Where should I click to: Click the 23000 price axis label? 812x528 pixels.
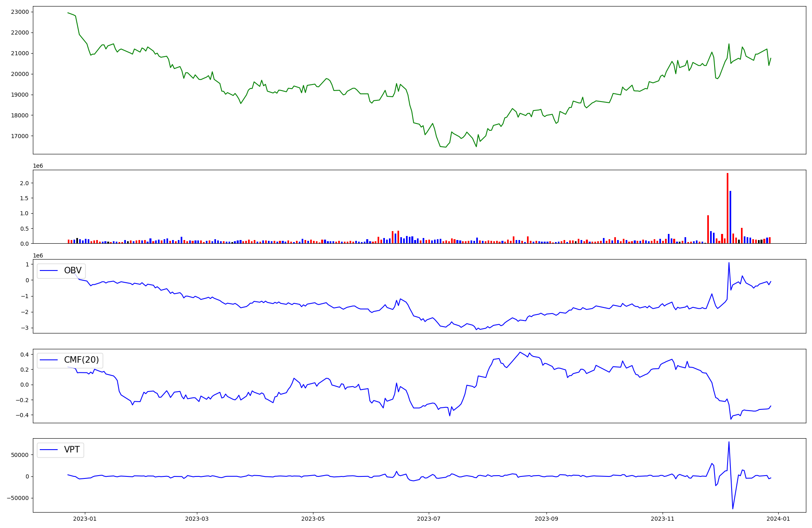[x=20, y=12]
